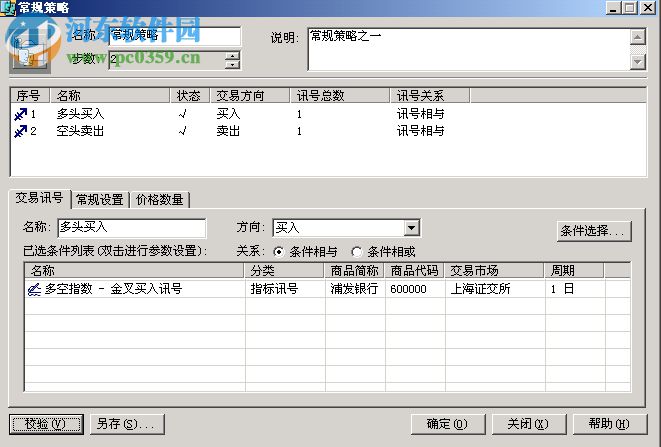Open help with 帮助(H) button

[x=610, y=424]
